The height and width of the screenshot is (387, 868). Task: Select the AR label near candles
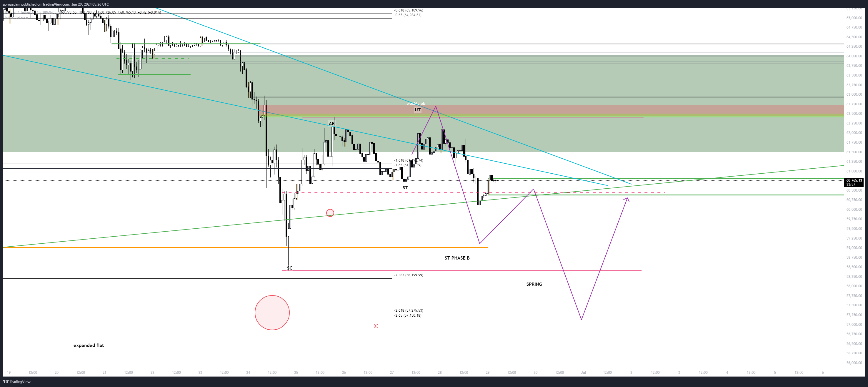point(331,124)
